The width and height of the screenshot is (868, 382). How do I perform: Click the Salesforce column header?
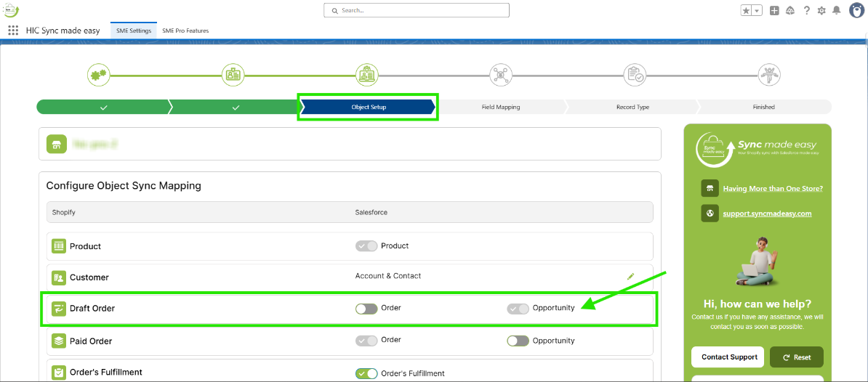click(371, 212)
